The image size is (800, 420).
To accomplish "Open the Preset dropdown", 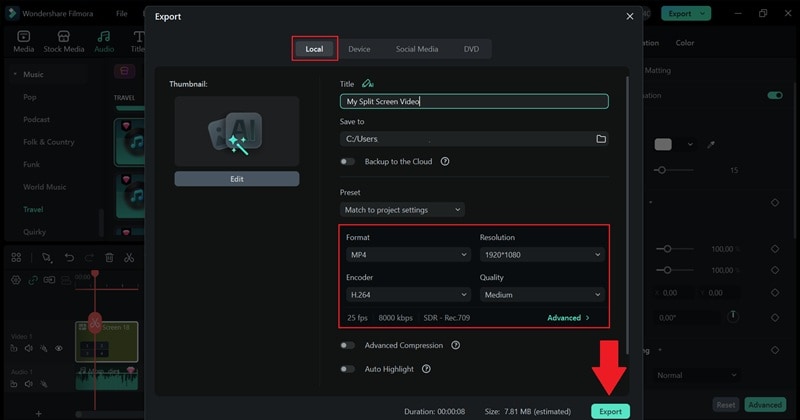I will (402, 210).
